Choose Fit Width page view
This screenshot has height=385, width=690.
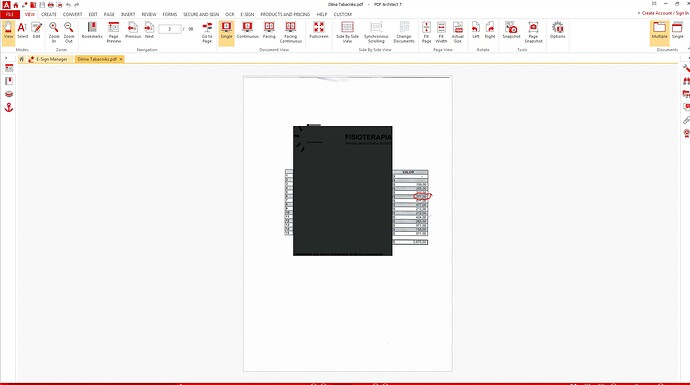[x=441, y=32]
